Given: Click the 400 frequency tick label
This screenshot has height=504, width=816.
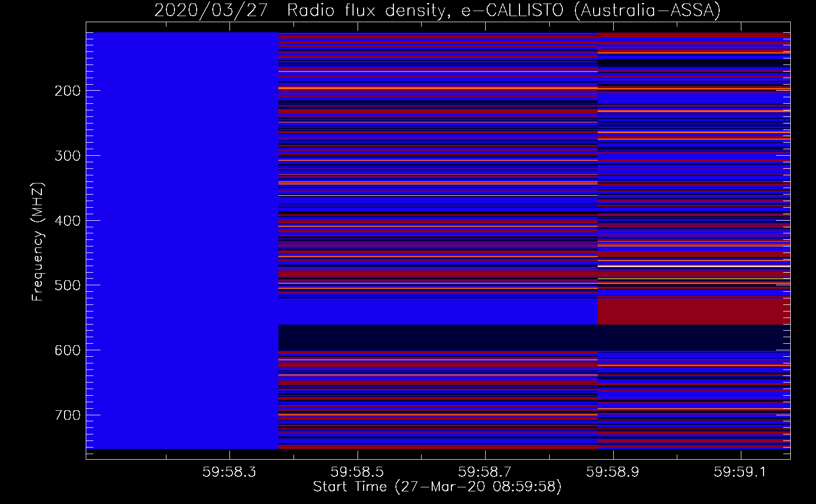Looking at the screenshot, I should 68,221.
